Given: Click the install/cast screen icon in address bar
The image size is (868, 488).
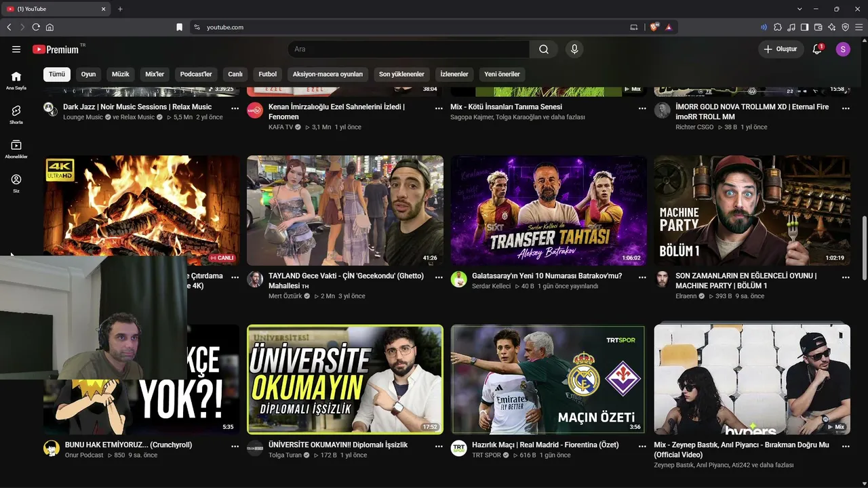Looking at the screenshot, I should [634, 27].
